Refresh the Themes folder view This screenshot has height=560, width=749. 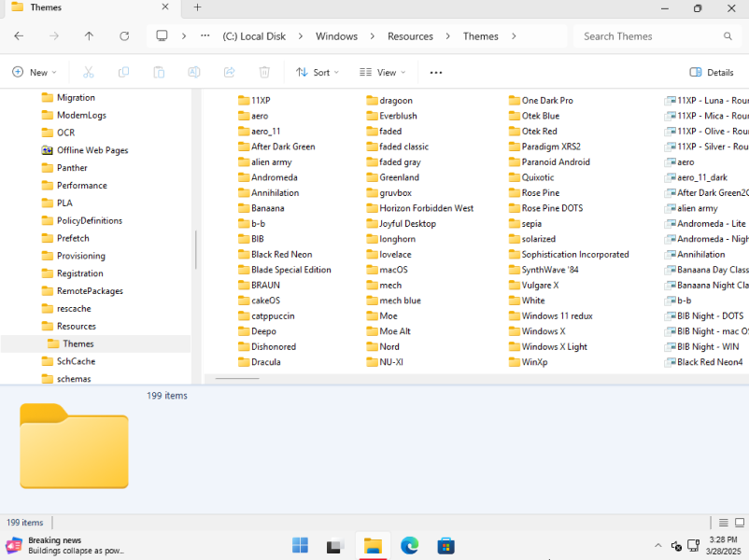(x=124, y=35)
